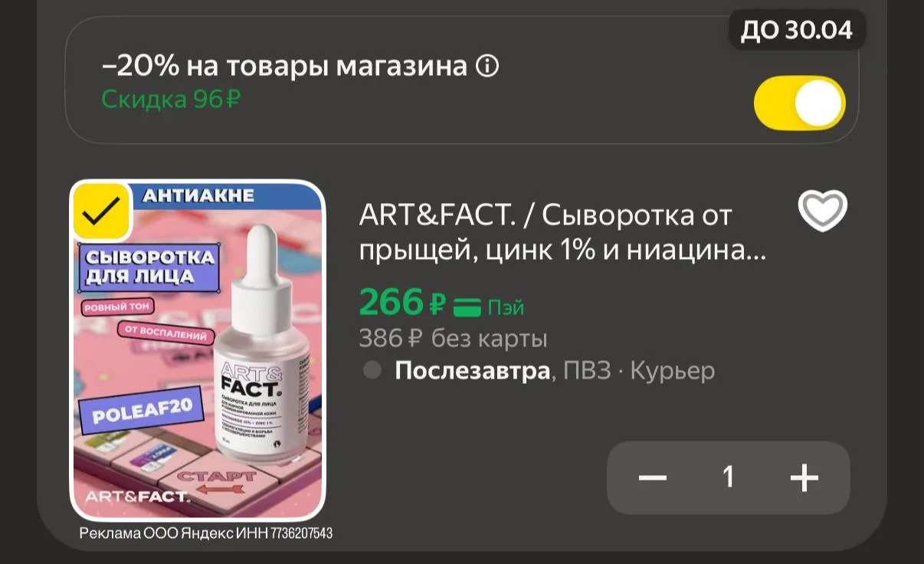Screen dimensions: 924x564
Task: Tap the green Pay card icon
Action: [x=467, y=307]
